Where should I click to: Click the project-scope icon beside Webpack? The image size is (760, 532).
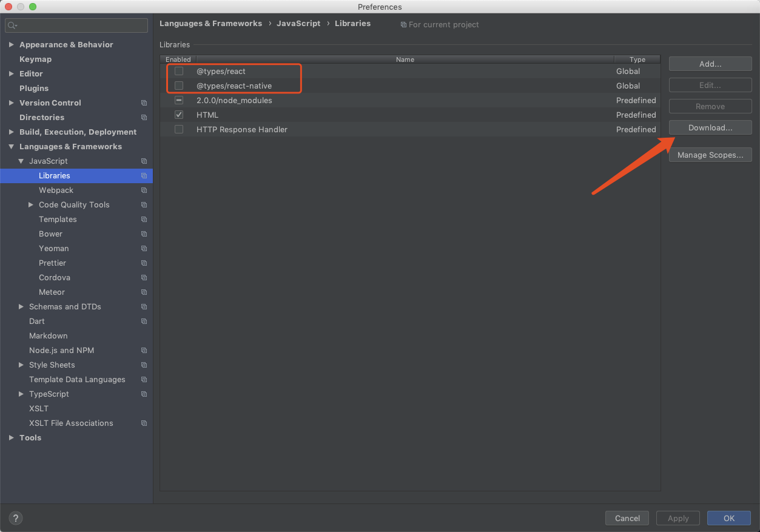pyautogui.click(x=144, y=190)
